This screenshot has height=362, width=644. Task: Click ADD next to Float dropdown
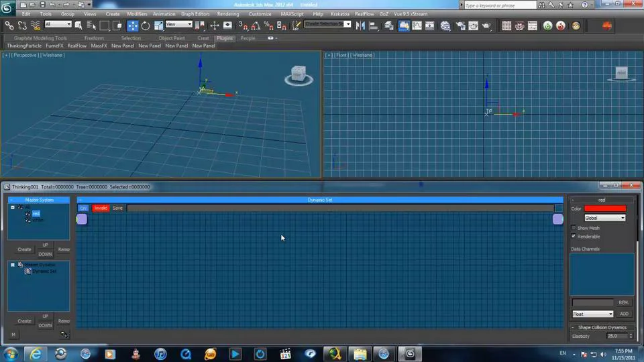(625, 314)
